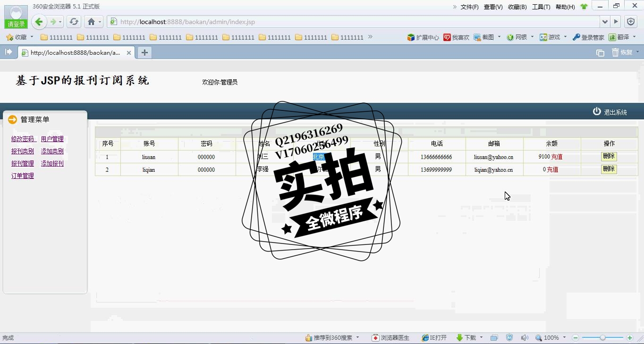Image resolution: width=644 pixels, height=344 pixels.
Task: Click 截图 screenshot tool
Action: (x=484, y=37)
